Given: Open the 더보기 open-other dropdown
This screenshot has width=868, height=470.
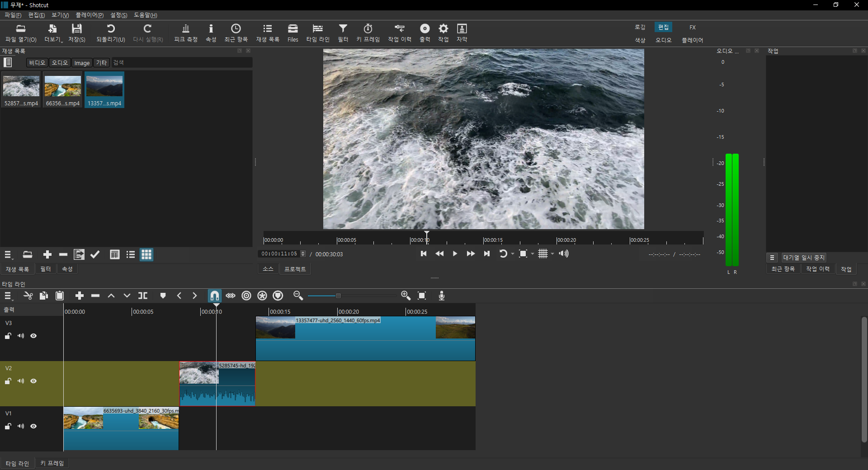Looking at the screenshot, I should (53, 33).
